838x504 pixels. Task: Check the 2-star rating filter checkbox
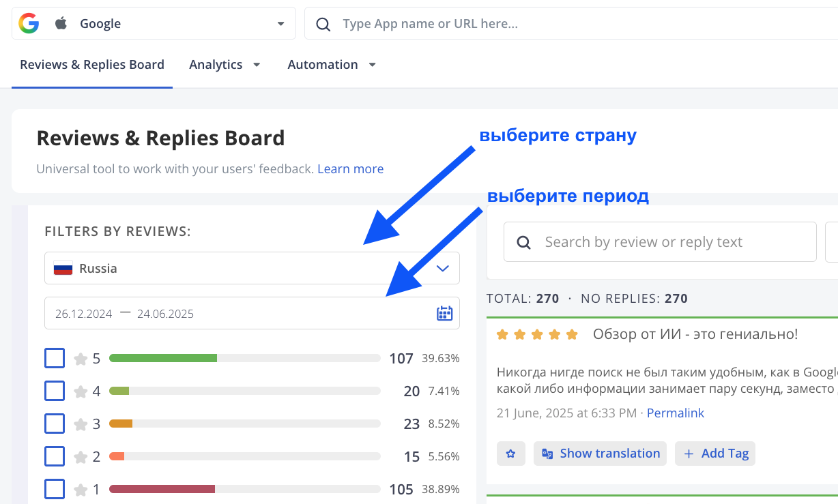pyautogui.click(x=55, y=456)
